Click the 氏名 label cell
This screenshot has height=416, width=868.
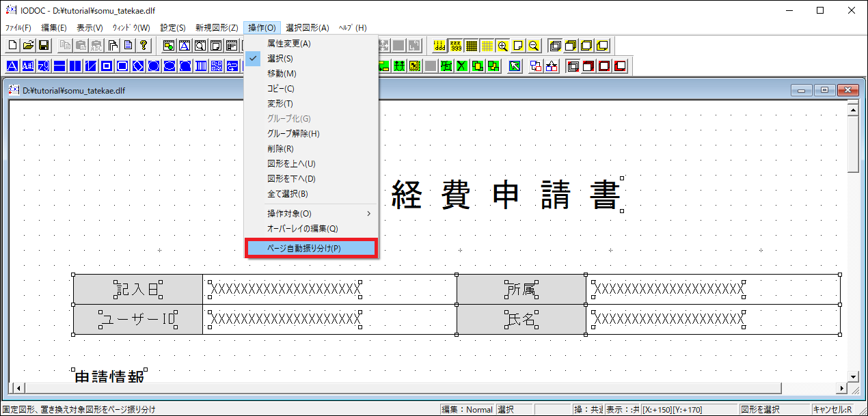point(521,320)
